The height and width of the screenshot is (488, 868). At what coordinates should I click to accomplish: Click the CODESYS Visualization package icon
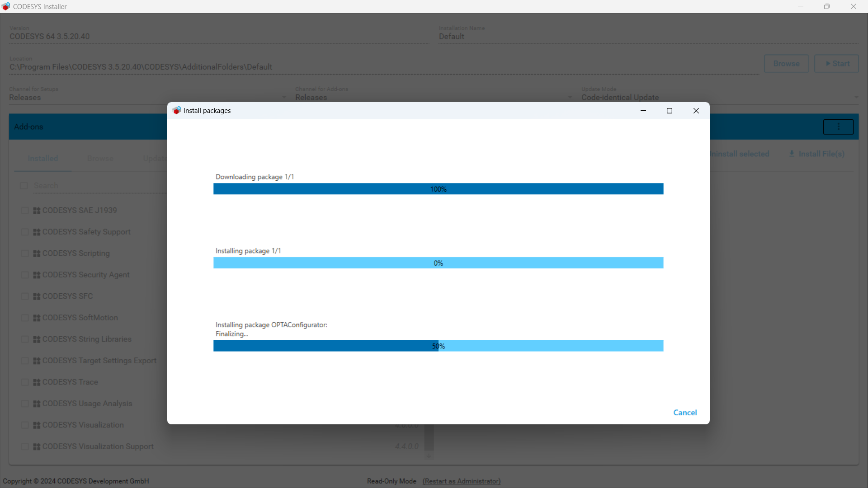click(37, 425)
